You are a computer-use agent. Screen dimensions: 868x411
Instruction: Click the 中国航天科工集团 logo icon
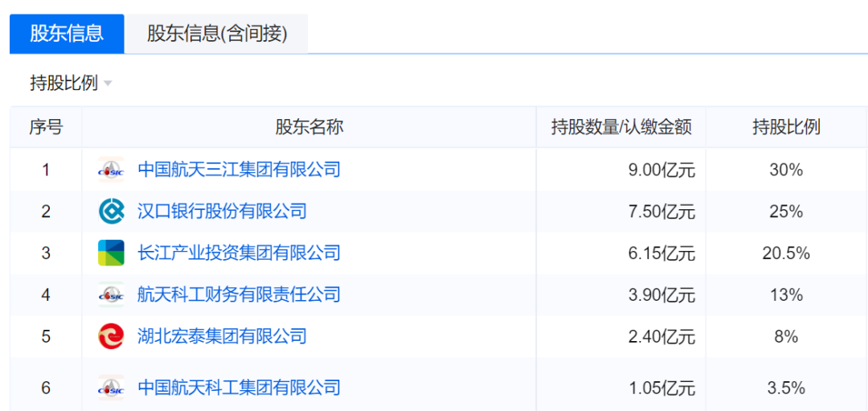click(111, 388)
